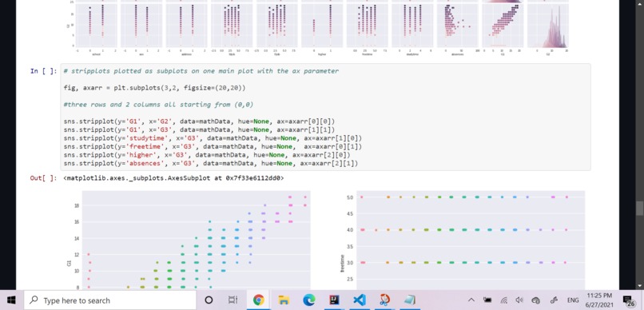Click the pairplot panel labeled absences
This screenshot has width=644, height=310.
(x=457, y=26)
